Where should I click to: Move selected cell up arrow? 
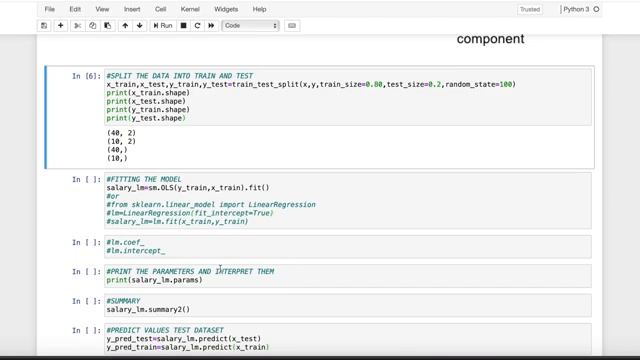[125, 26]
